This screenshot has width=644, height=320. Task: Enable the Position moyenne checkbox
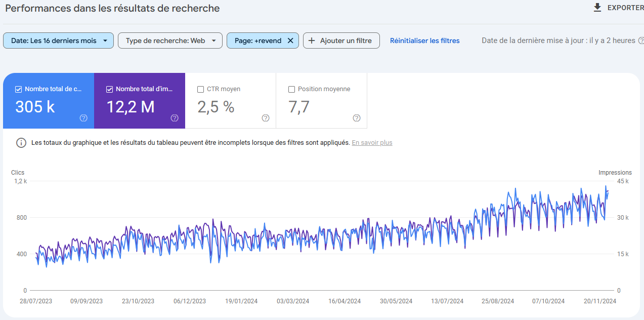(291, 89)
